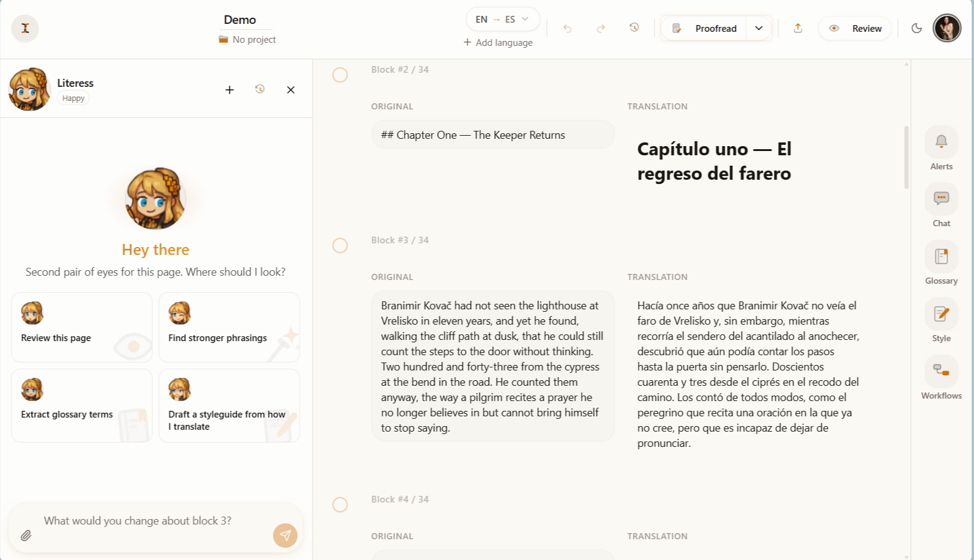Click the Block #2 / 34 label
This screenshot has height=560, width=974.
coord(400,69)
